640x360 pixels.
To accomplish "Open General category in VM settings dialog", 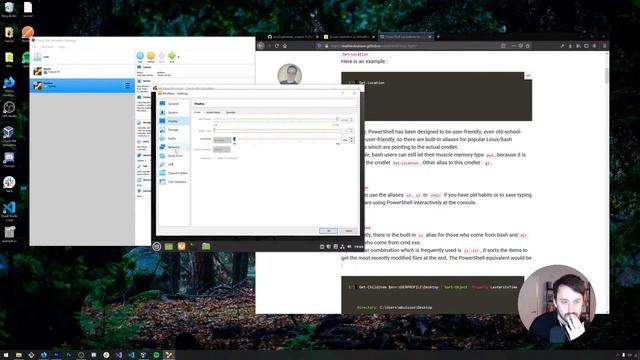I will [173, 104].
